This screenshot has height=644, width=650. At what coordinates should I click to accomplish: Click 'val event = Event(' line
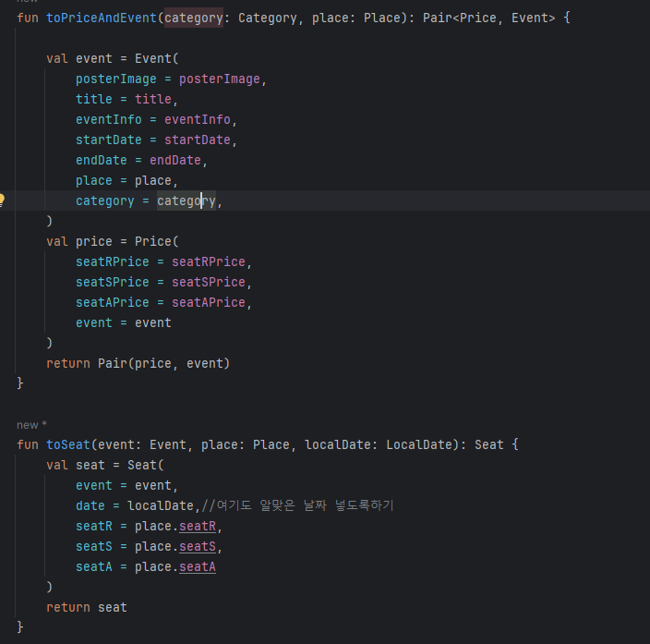point(113,58)
